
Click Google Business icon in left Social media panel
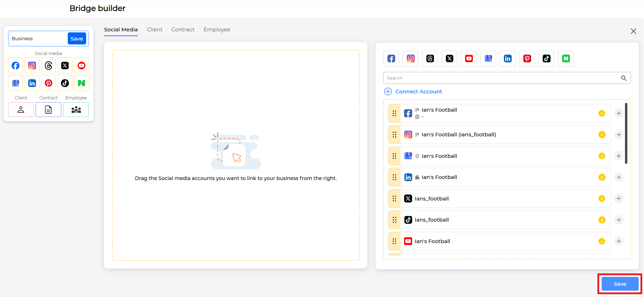(x=16, y=83)
